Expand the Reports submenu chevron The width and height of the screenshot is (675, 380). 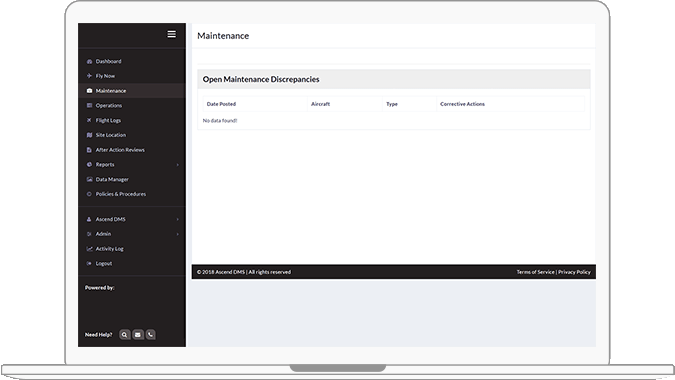tap(177, 165)
